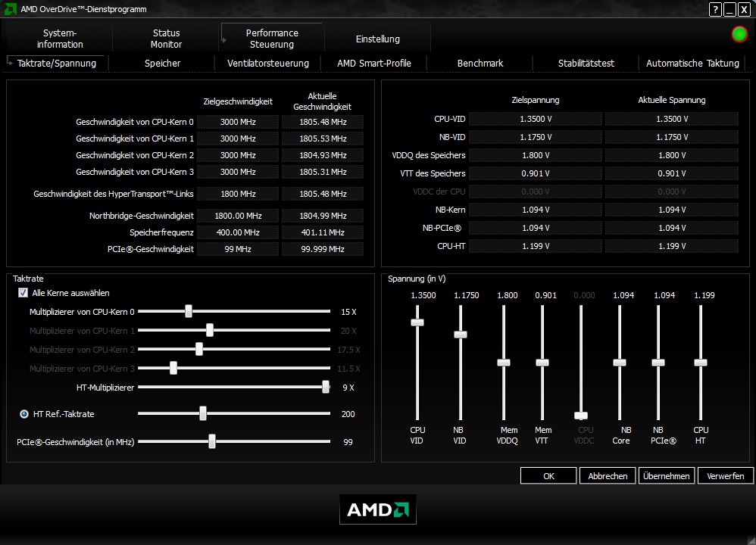Click current Northbridge speed 1804.99 MHz
The height and width of the screenshot is (545, 756).
pos(323,216)
